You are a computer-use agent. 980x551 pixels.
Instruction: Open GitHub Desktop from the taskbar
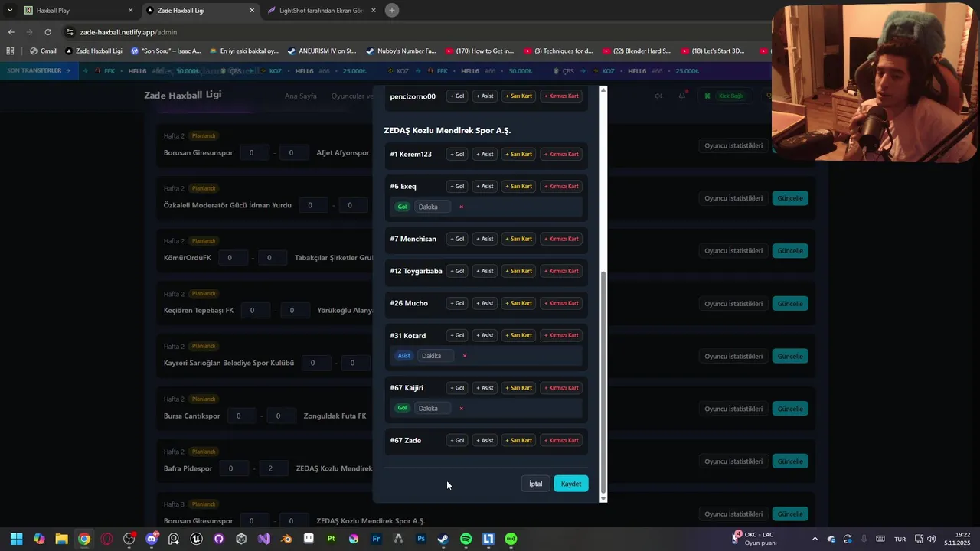coord(219,539)
